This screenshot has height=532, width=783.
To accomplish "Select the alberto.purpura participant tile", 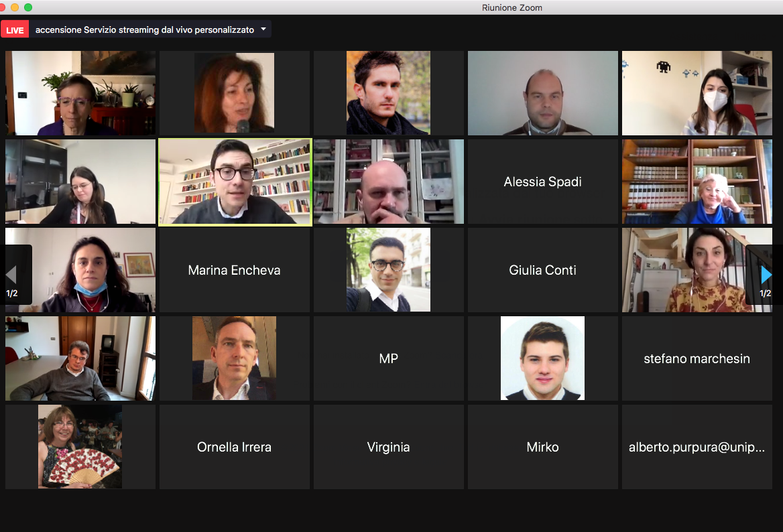I will click(x=697, y=447).
